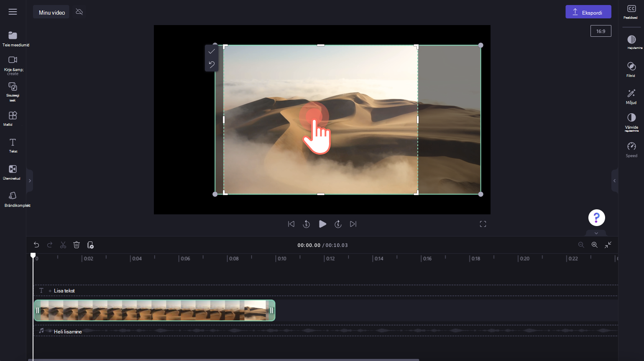Viewport: 644px width, 361px height.
Task: Fit timeline to screen icon
Action: [608, 245]
